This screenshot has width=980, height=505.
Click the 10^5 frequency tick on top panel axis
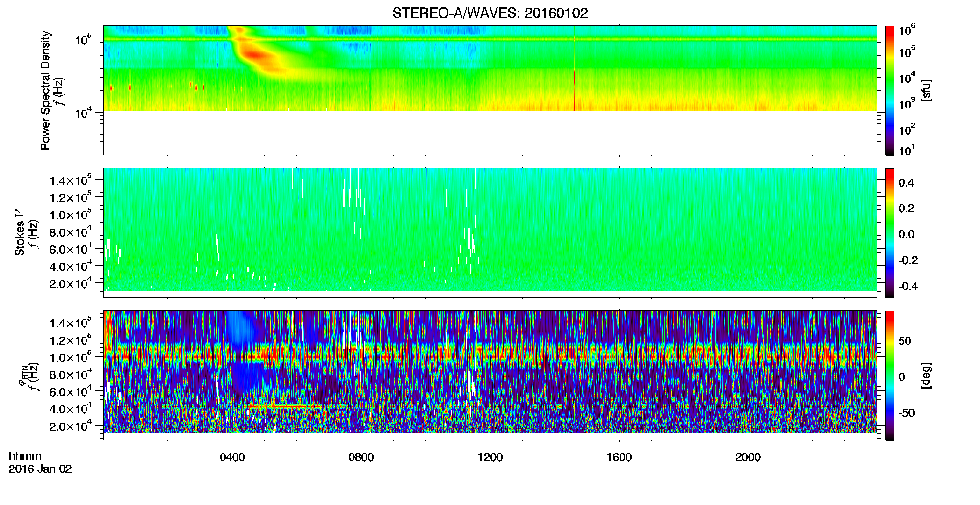83,39
